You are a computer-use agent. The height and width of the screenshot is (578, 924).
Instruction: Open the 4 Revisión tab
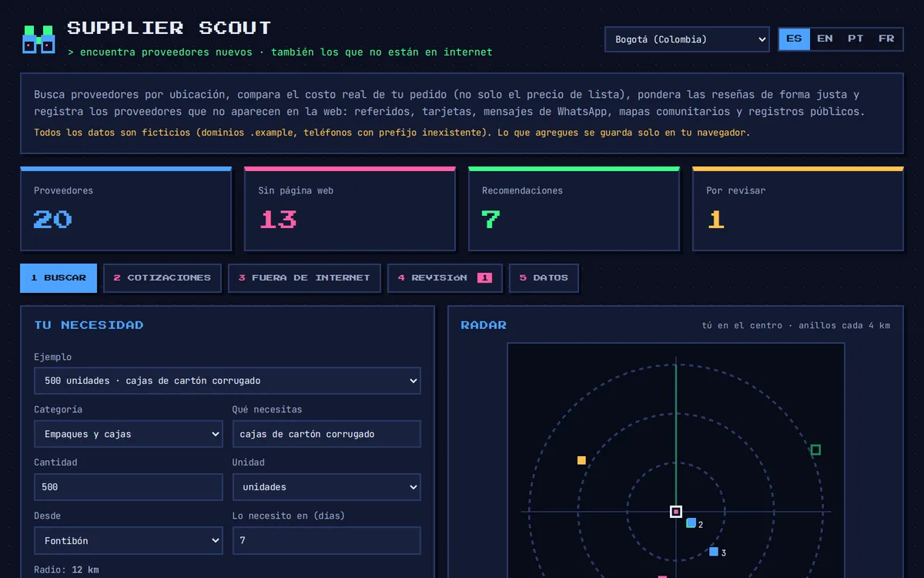click(445, 278)
